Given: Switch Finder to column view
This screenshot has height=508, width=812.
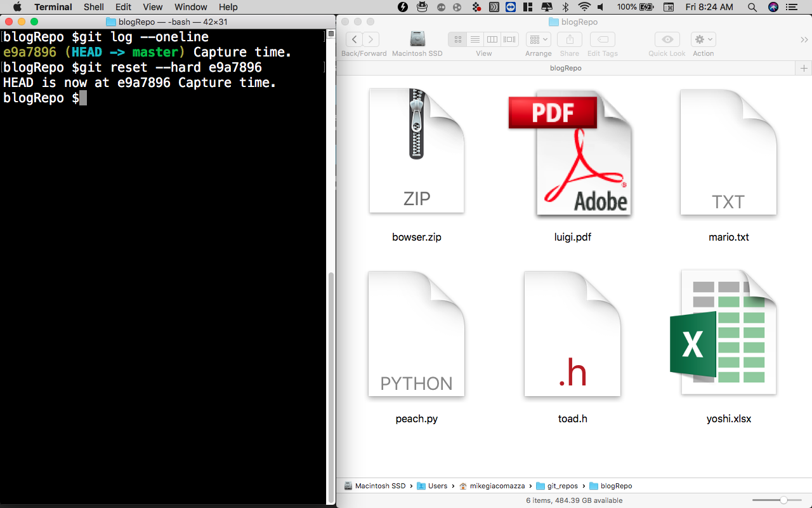Looking at the screenshot, I should pyautogui.click(x=492, y=39).
